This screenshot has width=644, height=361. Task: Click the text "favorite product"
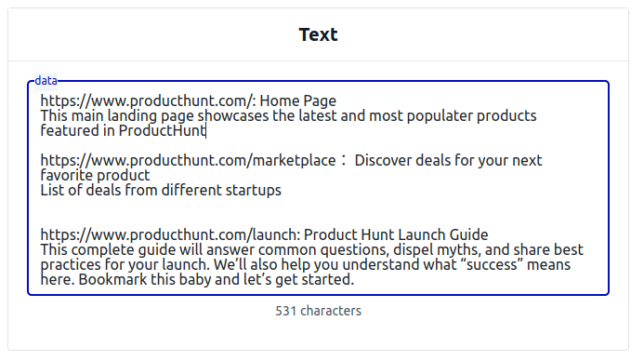click(96, 175)
